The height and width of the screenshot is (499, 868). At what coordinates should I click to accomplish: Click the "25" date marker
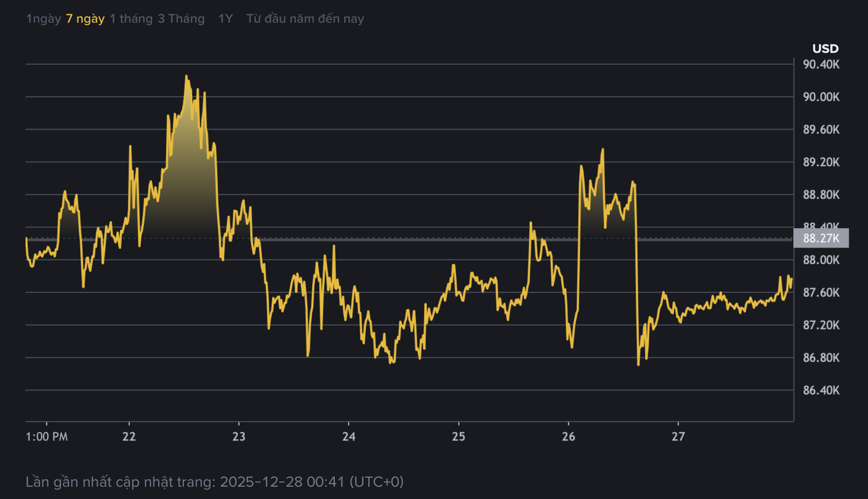(459, 437)
